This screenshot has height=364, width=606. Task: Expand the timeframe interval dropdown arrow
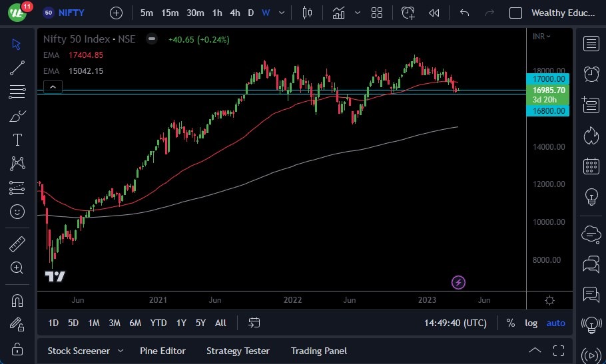[x=284, y=13]
